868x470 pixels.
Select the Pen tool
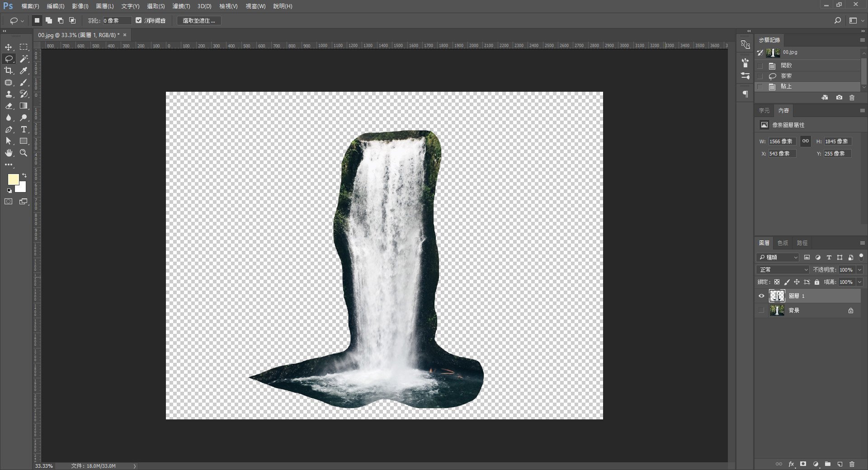click(9, 129)
